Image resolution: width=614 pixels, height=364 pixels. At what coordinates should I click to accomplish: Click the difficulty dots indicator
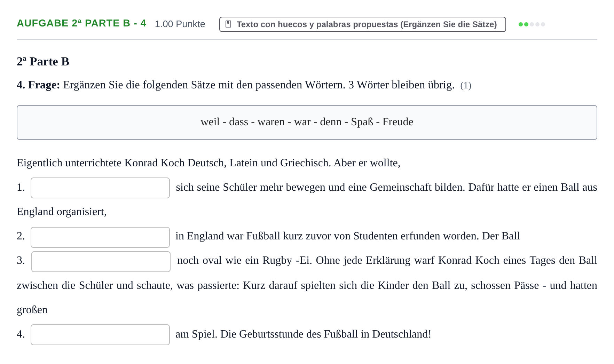point(532,24)
